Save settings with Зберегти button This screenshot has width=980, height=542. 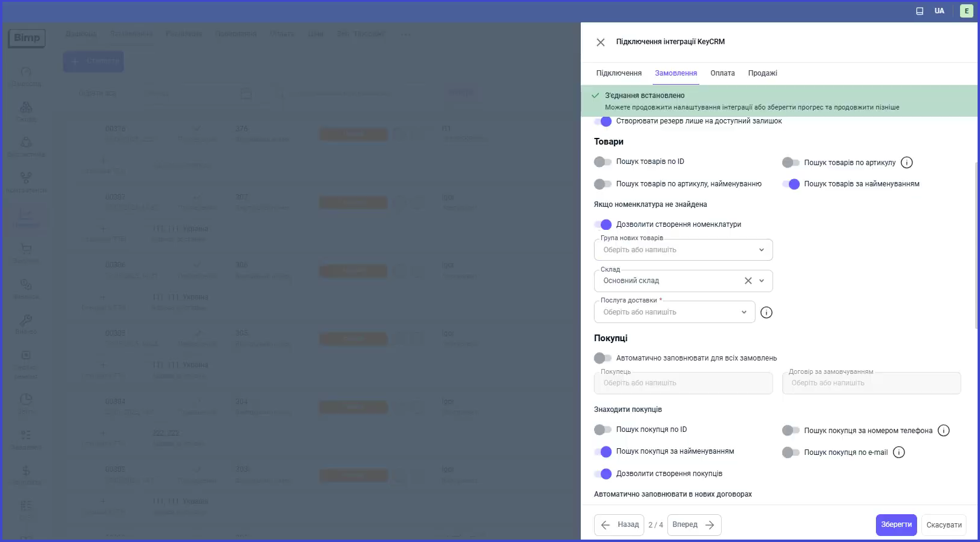[x=897, y=525]
